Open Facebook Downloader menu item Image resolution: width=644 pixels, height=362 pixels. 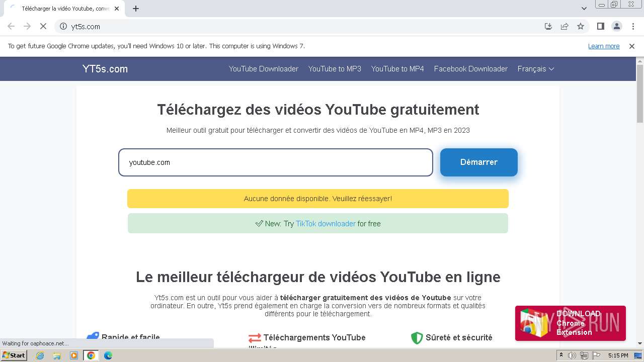point(471,69)
